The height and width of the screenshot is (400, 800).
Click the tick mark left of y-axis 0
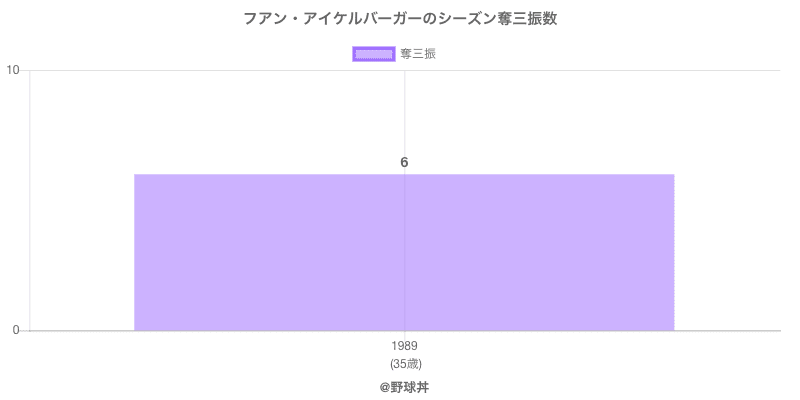(x=25, y=331)
